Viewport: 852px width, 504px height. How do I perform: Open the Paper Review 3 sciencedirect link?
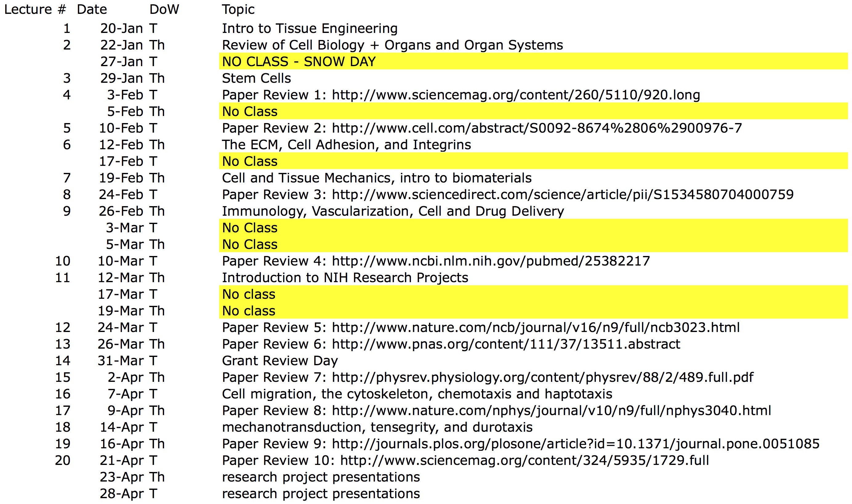[562, 195]
